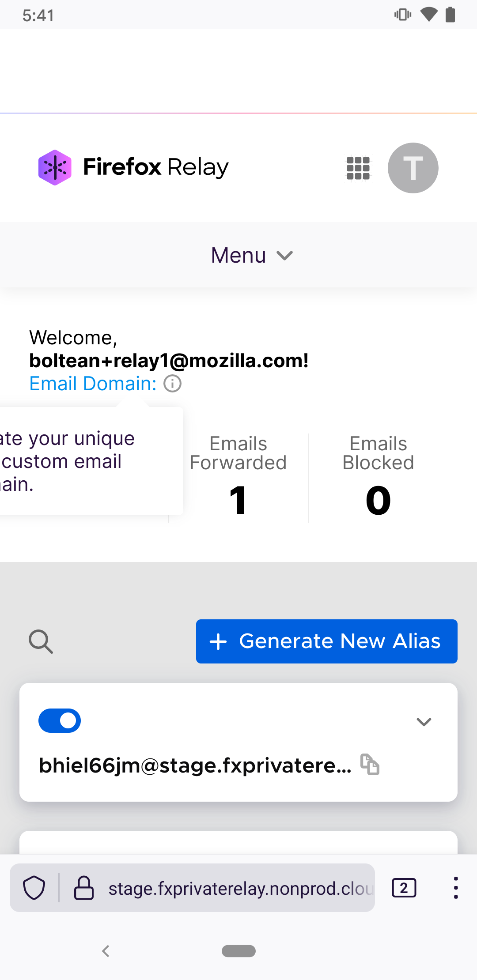Copy the bhiel66jm alias address
Viewport: 477px width, 980px height.
[370, 765]
